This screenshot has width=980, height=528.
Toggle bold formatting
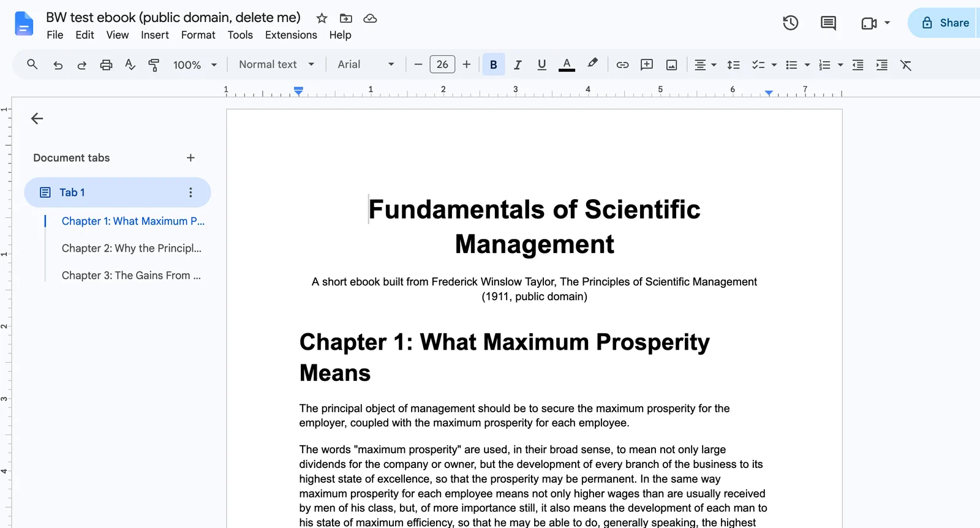(494, 64)
